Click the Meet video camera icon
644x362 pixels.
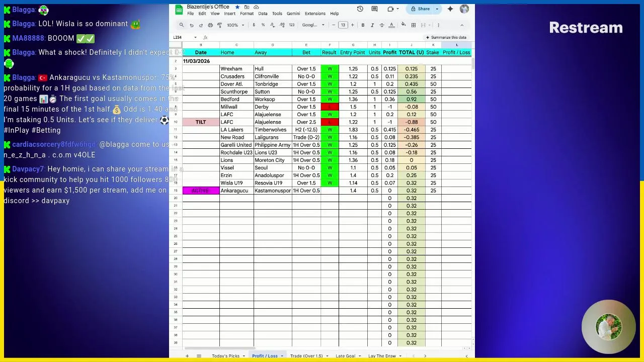(x=390, y=9)
